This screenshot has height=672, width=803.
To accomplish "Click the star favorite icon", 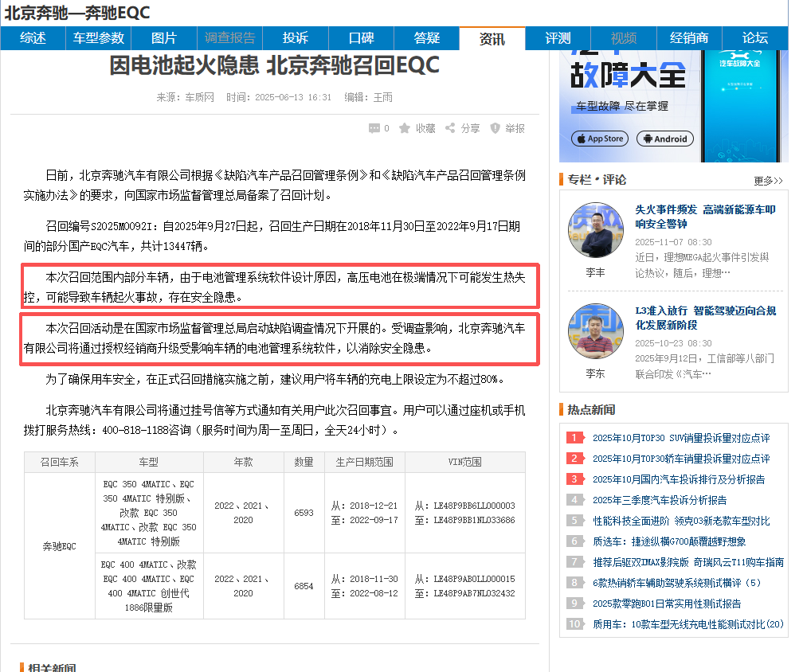I will [405, 128].
